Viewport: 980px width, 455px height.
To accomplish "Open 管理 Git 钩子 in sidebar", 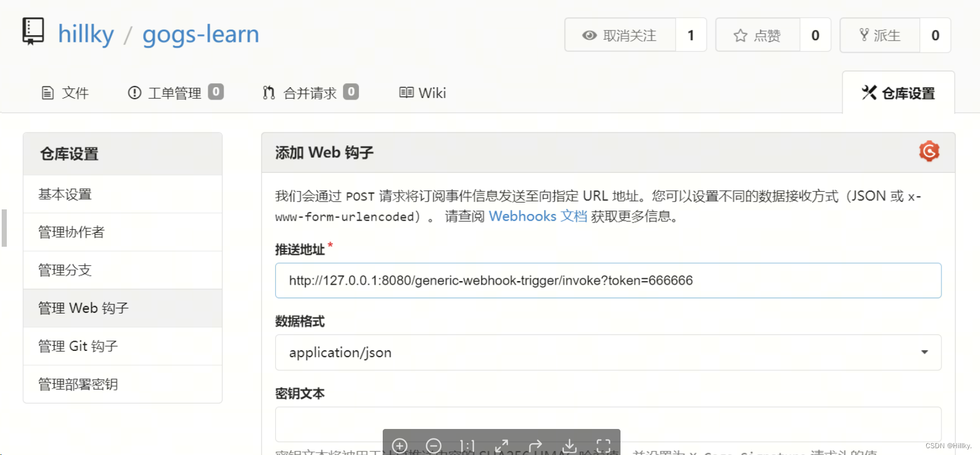I will coord(122,346).
